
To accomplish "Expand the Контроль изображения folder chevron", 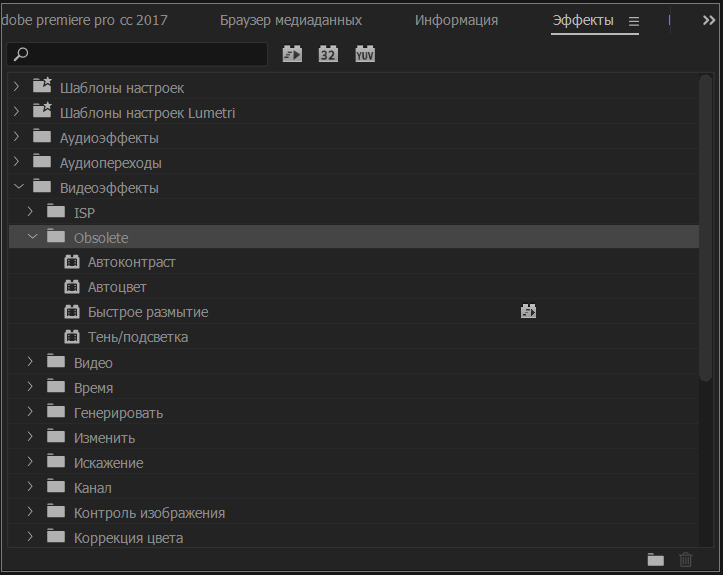I will [30, 511].
